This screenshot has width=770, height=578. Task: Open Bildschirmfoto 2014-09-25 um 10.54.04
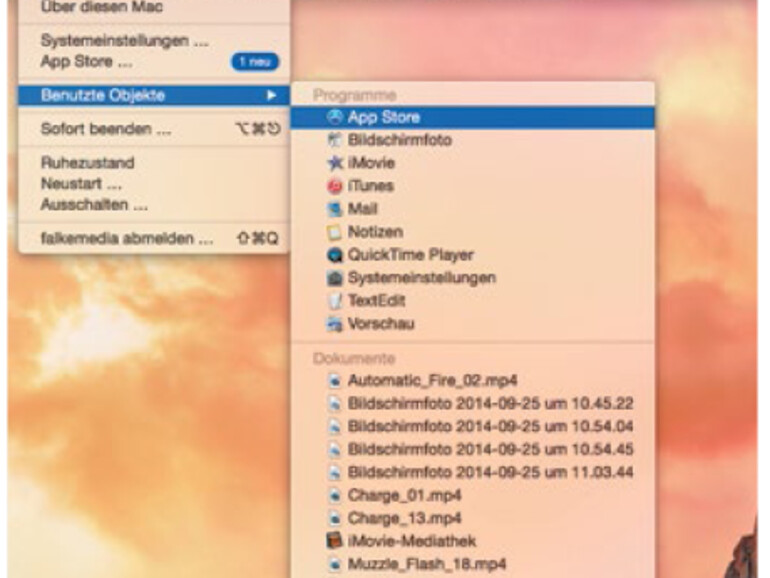(x=472, y=426)
